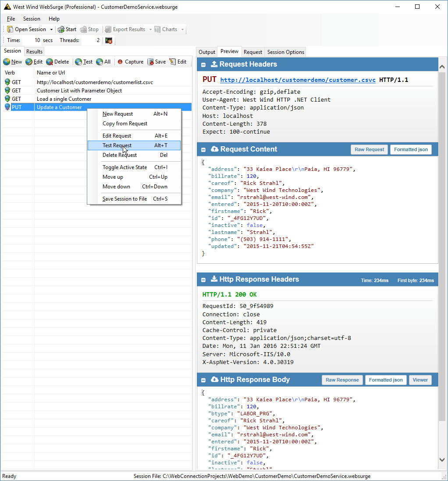Open the File menu
Viewport: 448px width, 481px height.
[x=11, y=19]
